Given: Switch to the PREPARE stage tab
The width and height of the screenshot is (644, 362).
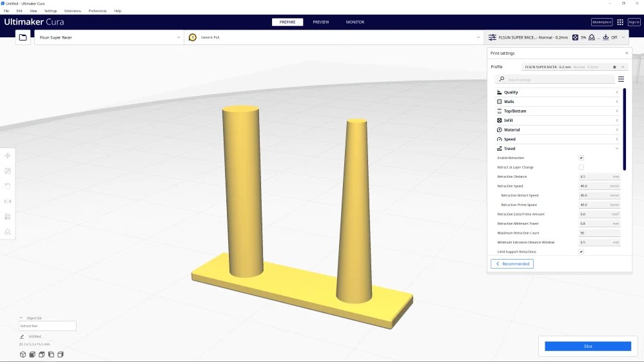Looking at the screenshot, I should (288, 22).
